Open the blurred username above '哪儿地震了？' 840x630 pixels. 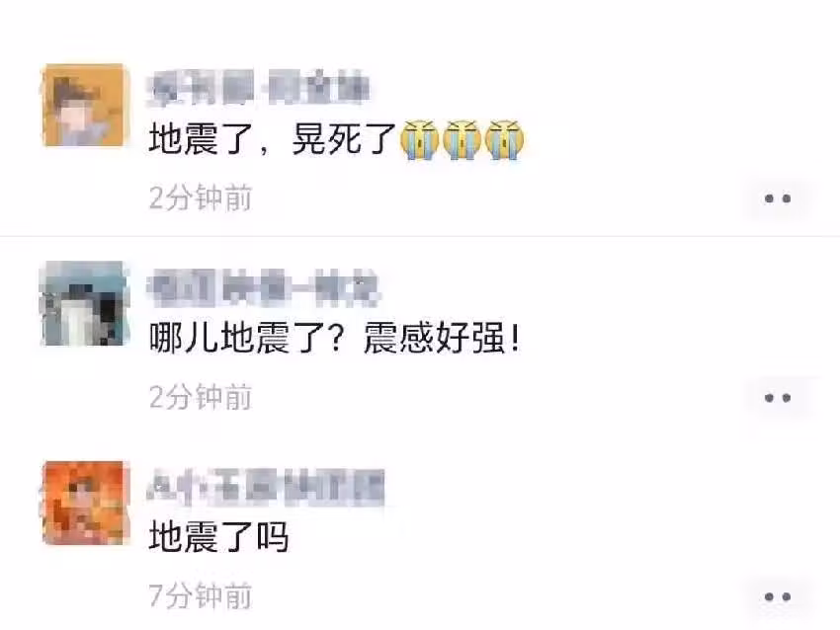pos(263,287)
